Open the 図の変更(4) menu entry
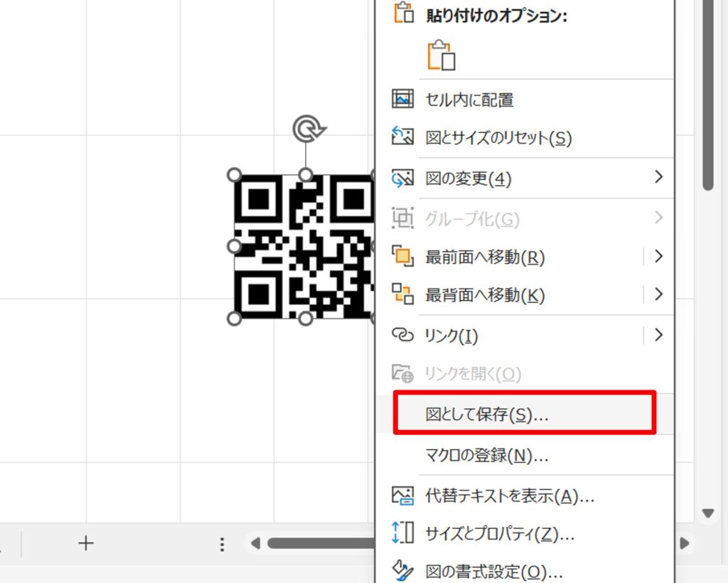 click(525, 178)
